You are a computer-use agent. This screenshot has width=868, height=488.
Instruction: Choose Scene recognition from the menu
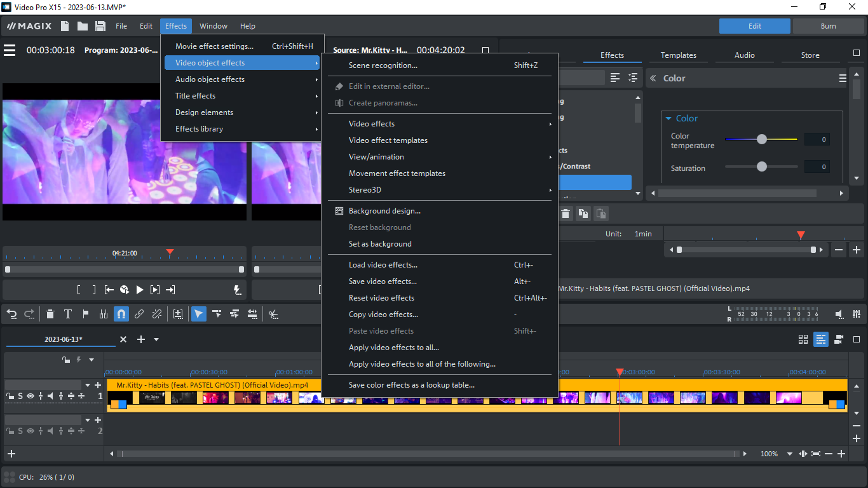(x=383, y=65)
